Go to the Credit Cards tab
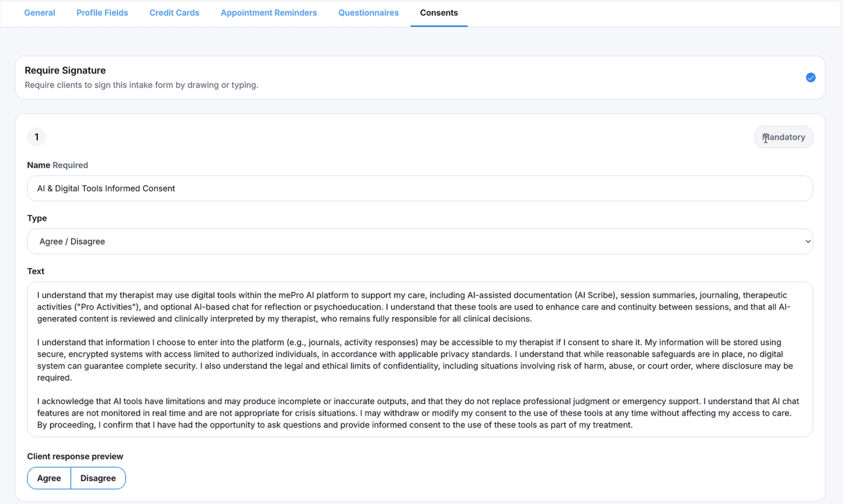Screen dimensions: 843x504 [x=175, y=13]
